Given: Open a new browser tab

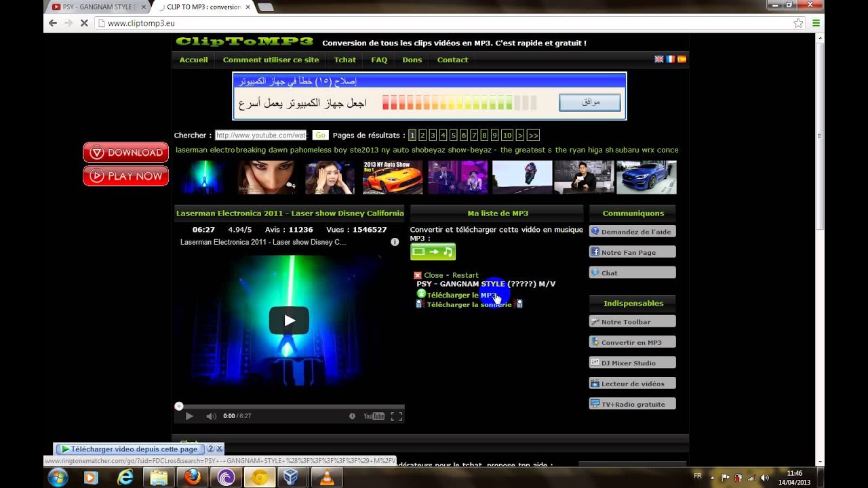Looking at the screenshot, I should click(x=266, y=7).
